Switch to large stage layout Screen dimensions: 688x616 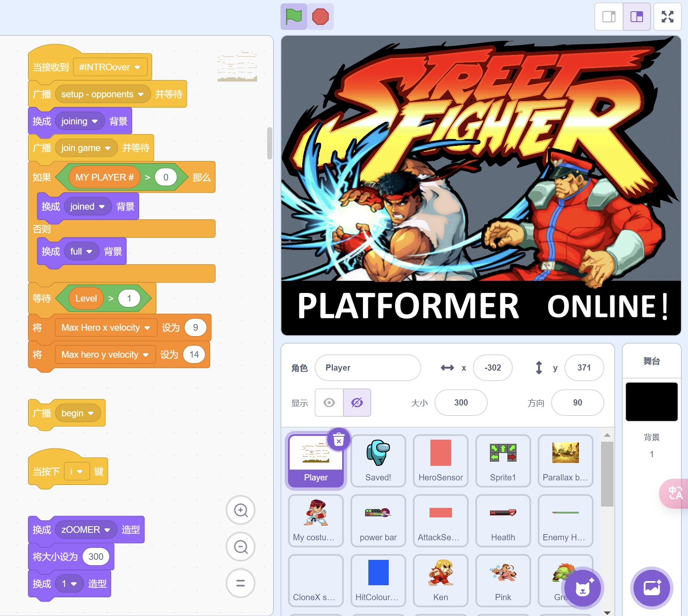coord(637,17)
